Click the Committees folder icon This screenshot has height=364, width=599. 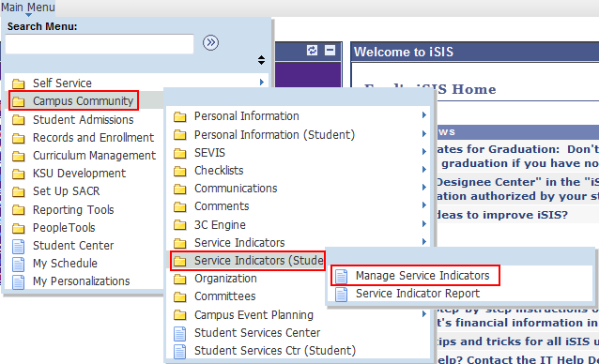pyautogui.click(x=180, y=296)
